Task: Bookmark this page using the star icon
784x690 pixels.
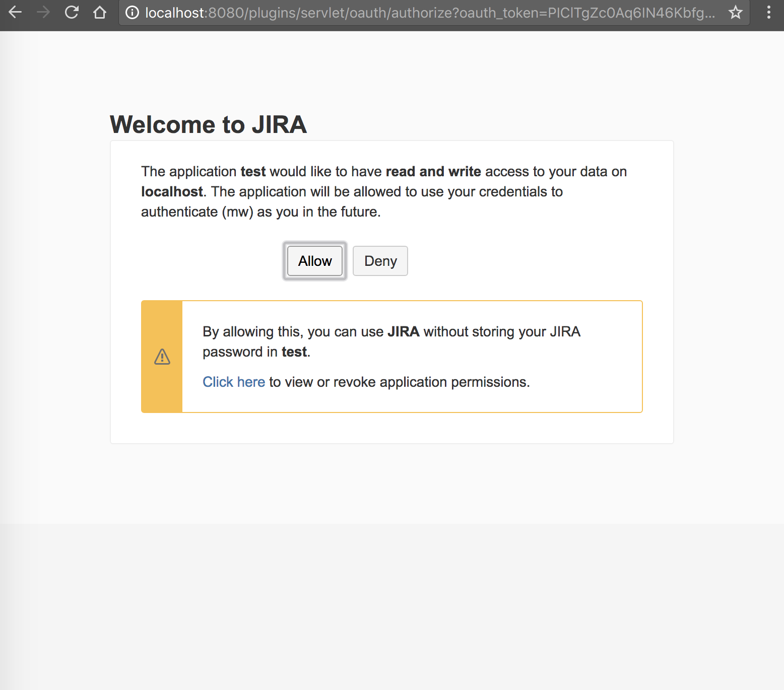Action: coord(735,13)
